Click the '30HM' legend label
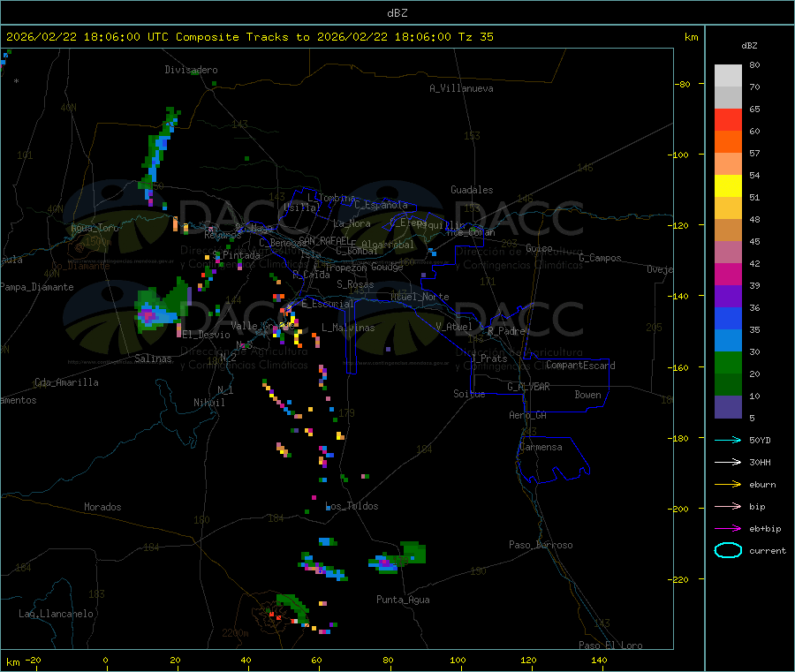795x672 pixels. pyautogui.click(x=760, y=462)
